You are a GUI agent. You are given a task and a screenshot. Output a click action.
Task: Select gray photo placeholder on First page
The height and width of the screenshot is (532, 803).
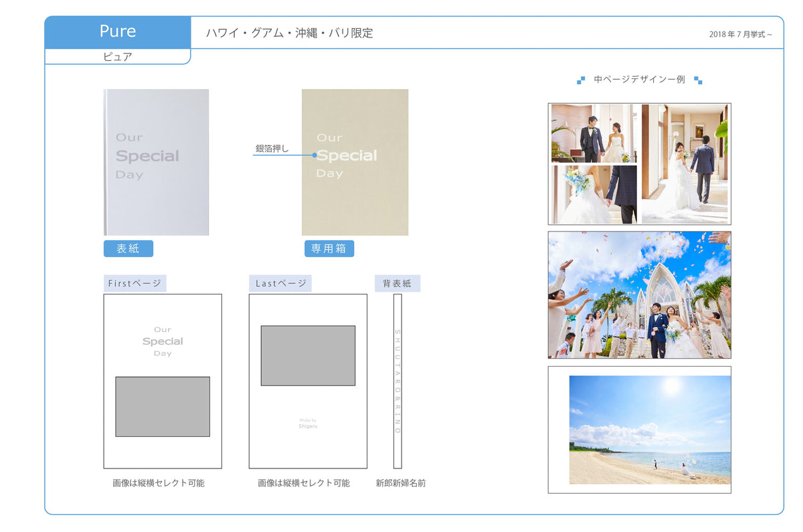pyautogui.click(x=163, y=406)
